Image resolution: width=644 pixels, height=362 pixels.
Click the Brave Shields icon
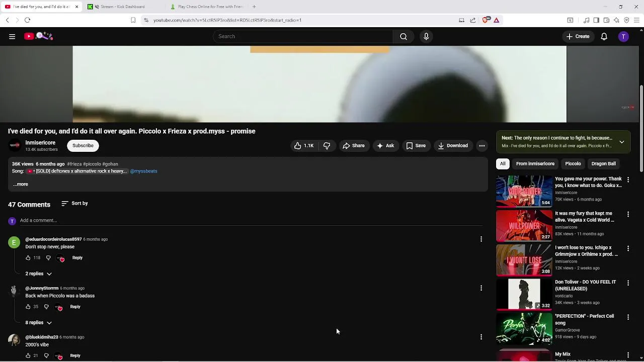pyautogui.click(x=485, y=20)
